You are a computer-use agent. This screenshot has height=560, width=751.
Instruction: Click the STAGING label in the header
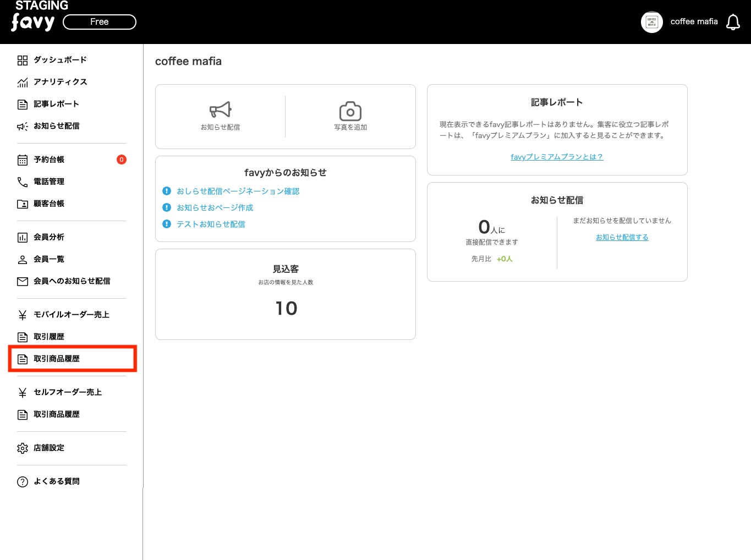[42, 6]
